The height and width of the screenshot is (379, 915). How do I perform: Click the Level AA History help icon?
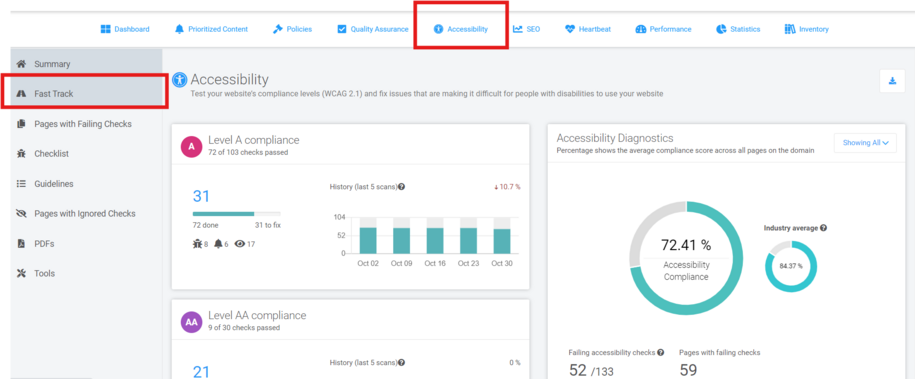click(402, 363)
